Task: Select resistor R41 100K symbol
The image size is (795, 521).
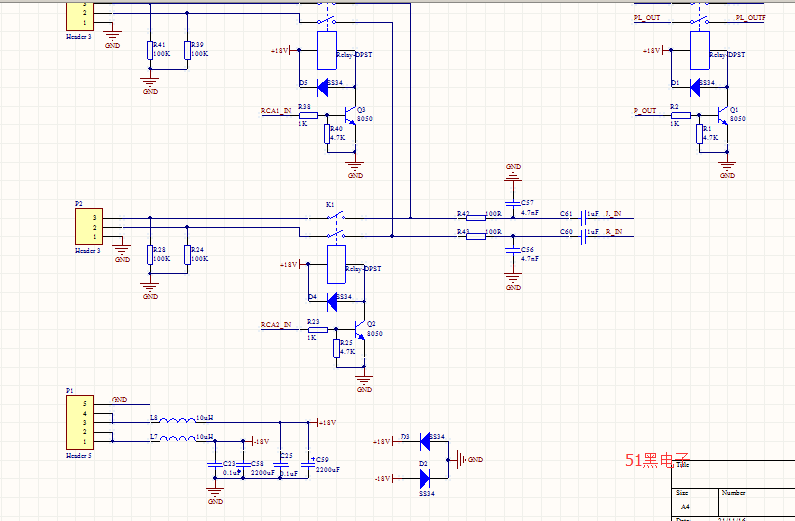Action: tap(150, 50)
